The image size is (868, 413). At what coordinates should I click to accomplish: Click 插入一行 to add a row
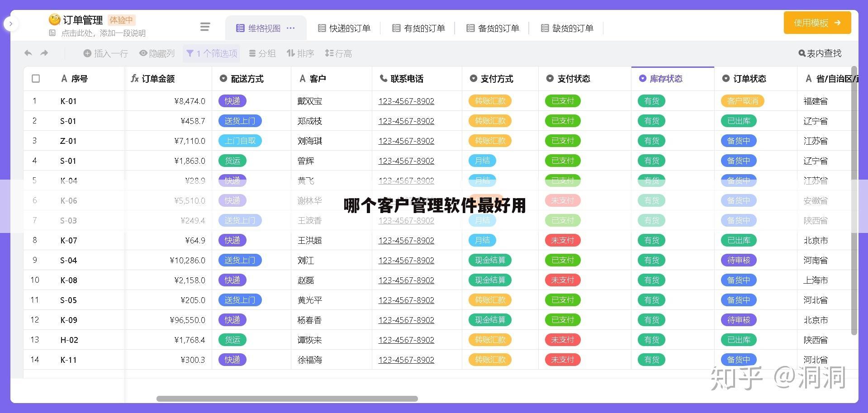pos(105,53)
